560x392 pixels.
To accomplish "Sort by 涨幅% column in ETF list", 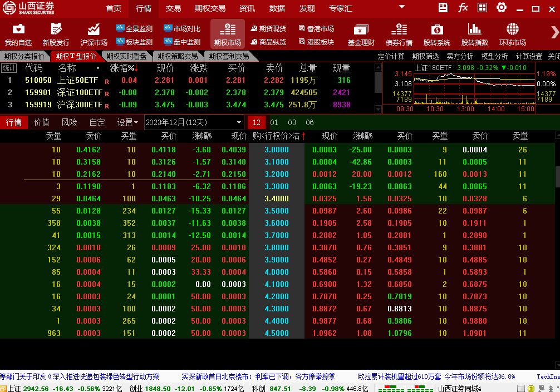I will tap(123, 68).
